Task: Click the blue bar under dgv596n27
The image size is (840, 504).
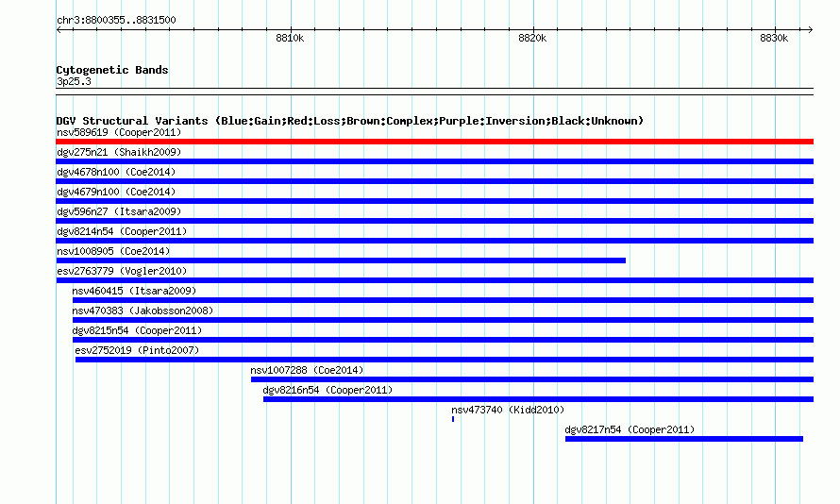Action: point(434,221)
